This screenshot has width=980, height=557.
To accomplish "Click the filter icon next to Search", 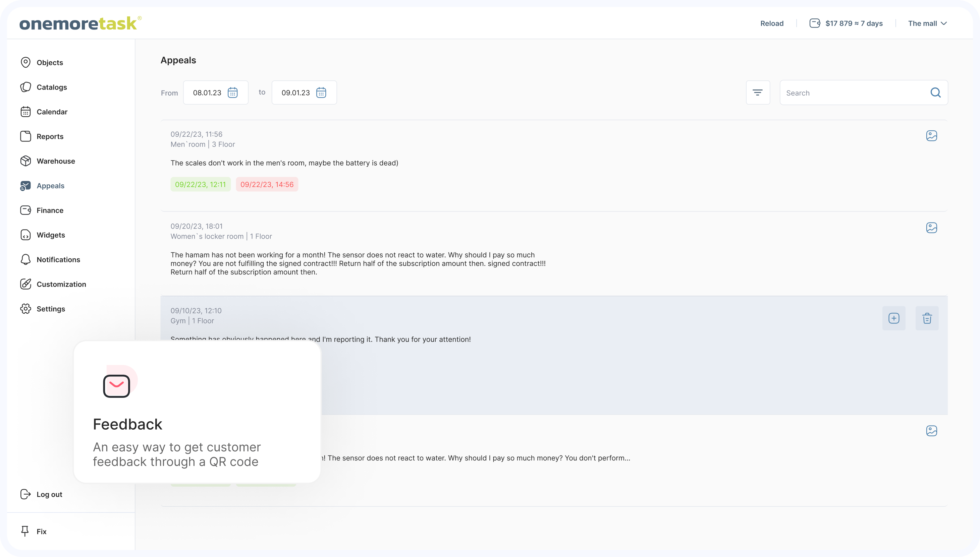I will point(758,92).
